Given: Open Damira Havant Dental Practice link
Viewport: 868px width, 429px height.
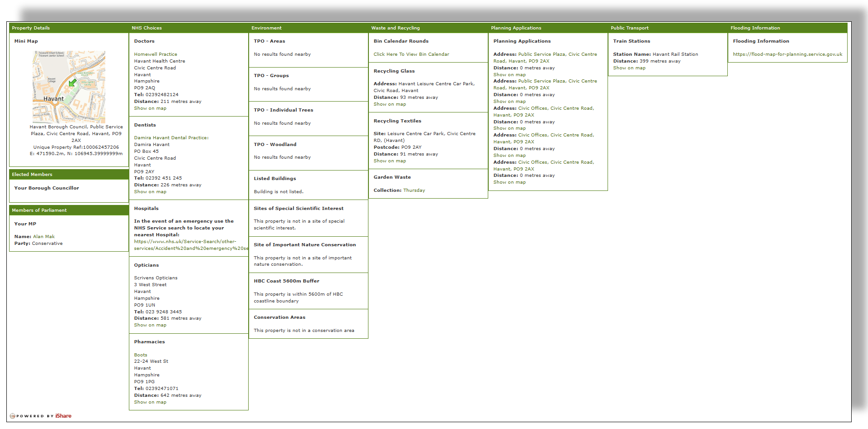Looking at the screenshot, I should click(171, 138).
